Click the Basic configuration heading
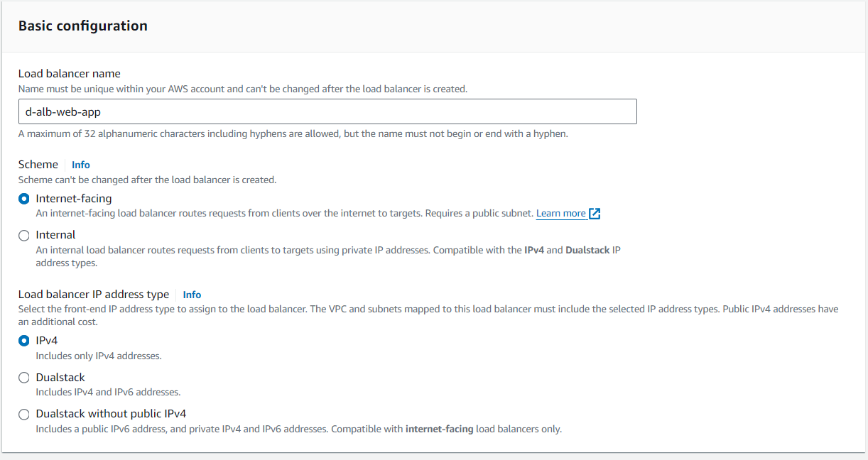Image resolution: width=868 pixels, height=460 pixels. tap(83, 26)
